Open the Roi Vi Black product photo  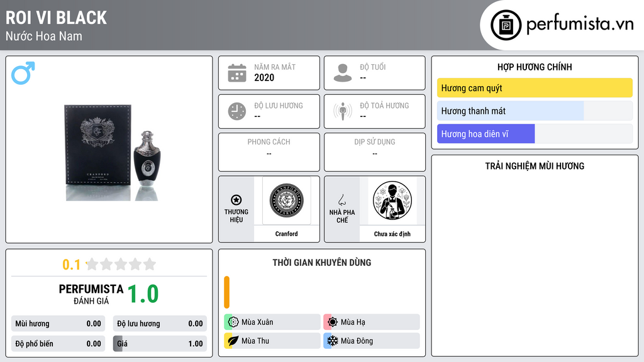113,153
